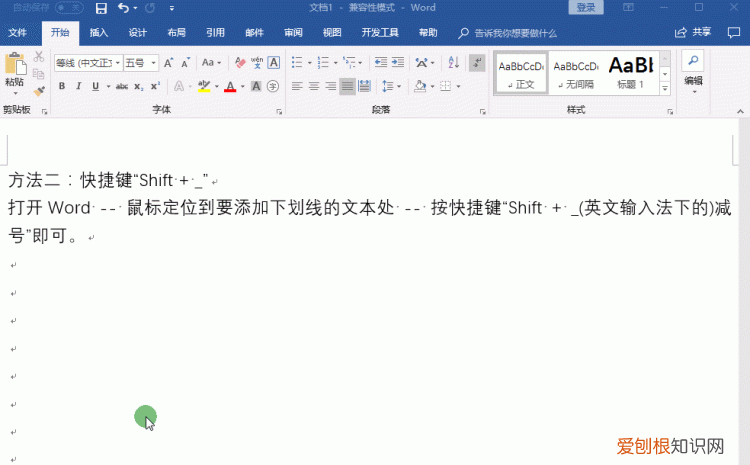Viewport: 750px width, 465px height.
Task: Expand the underline style dropdown arrow
Action: tap(108, 86)
